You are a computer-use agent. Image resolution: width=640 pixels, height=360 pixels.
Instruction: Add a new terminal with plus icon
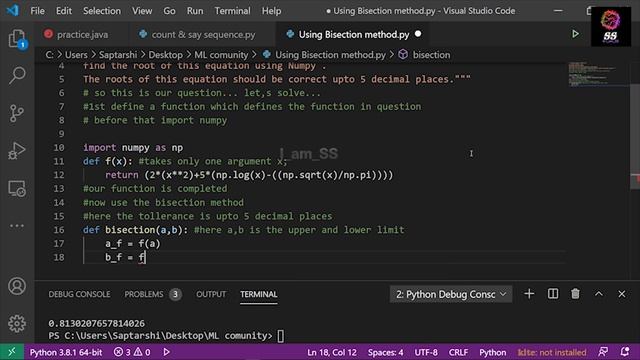pos(529,294)
